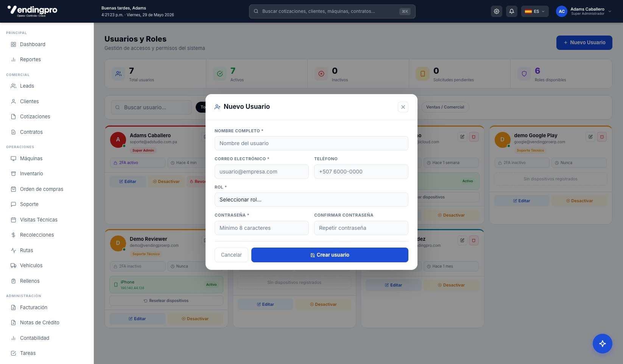
Task: Click the Crear usuario button
Action: pyautogui.click(x=330, y=255)
